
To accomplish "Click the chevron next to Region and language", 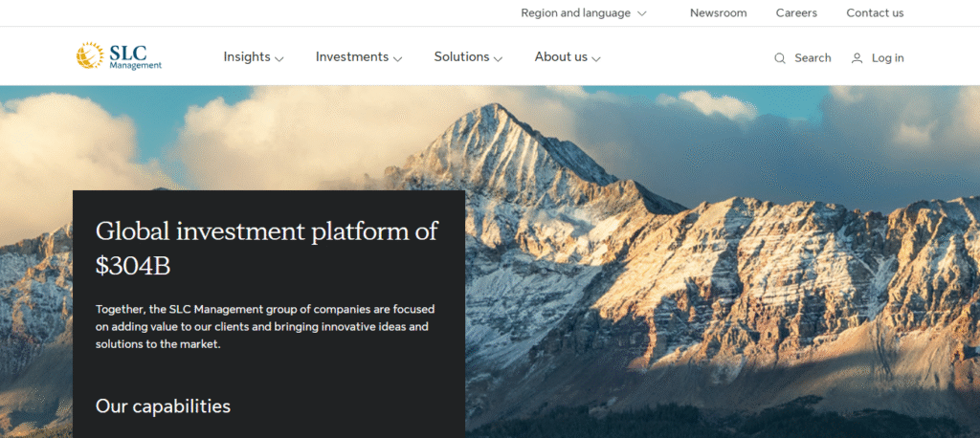I will click(x=642, y=13).
